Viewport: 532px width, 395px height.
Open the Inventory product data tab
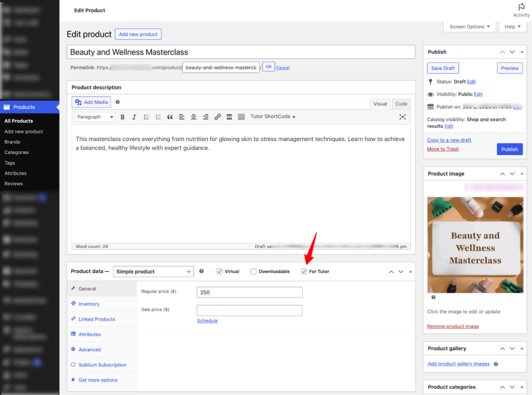pyautogui.click(x=89, y=304)
